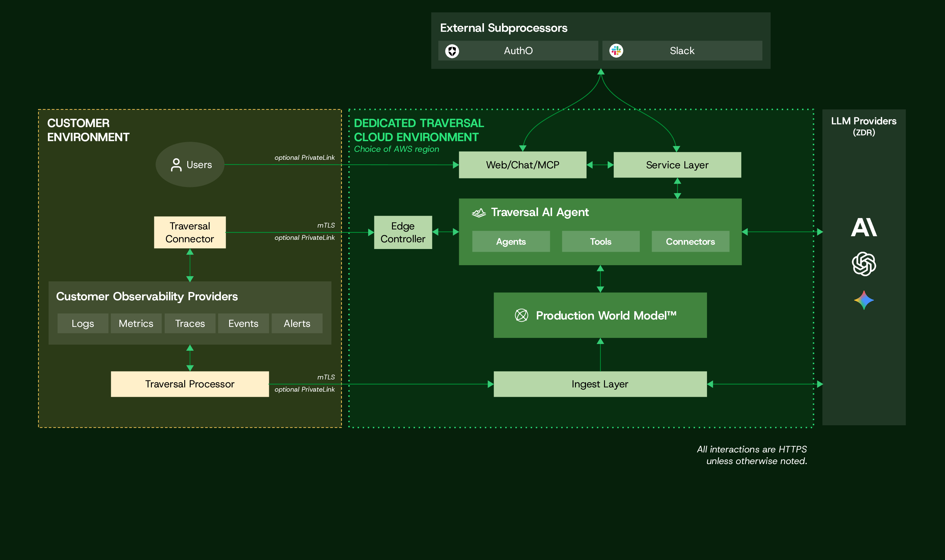Click the Ingest Layer box
The height and width of the screenshot is (560, 945).
pyautogui.click(x=600, y=384)
